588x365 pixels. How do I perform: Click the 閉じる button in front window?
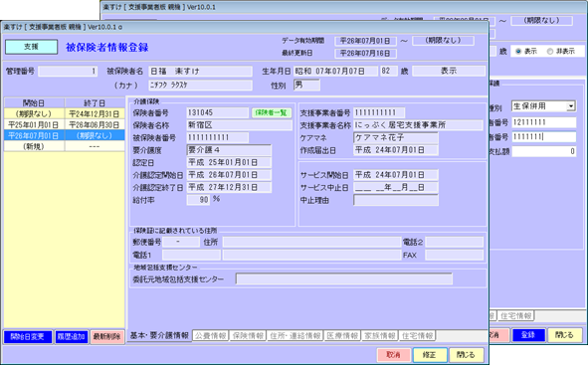(466, 354)
